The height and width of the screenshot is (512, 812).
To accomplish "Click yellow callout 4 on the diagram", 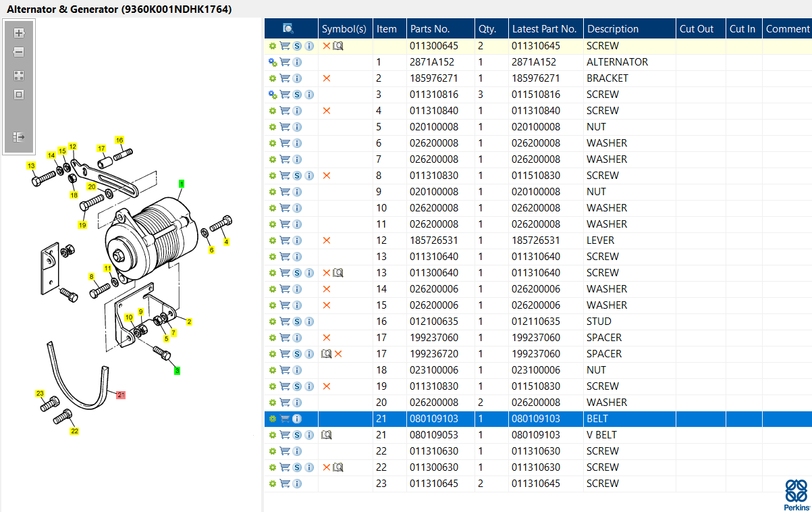I will 226,241.
